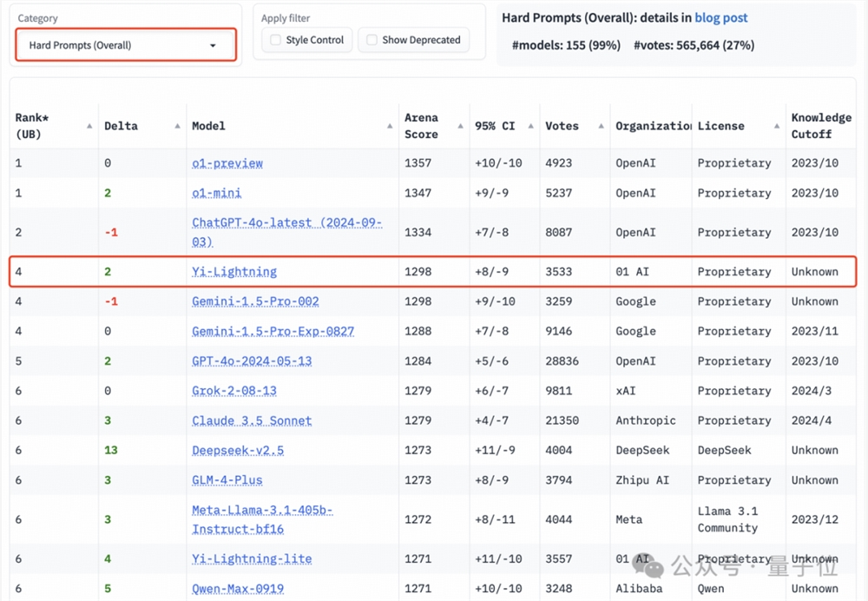Click the Votes column sort arrow icon
The height and width of the screenshot is (601, 868).
pyautogui.click(x=601, y=126)
